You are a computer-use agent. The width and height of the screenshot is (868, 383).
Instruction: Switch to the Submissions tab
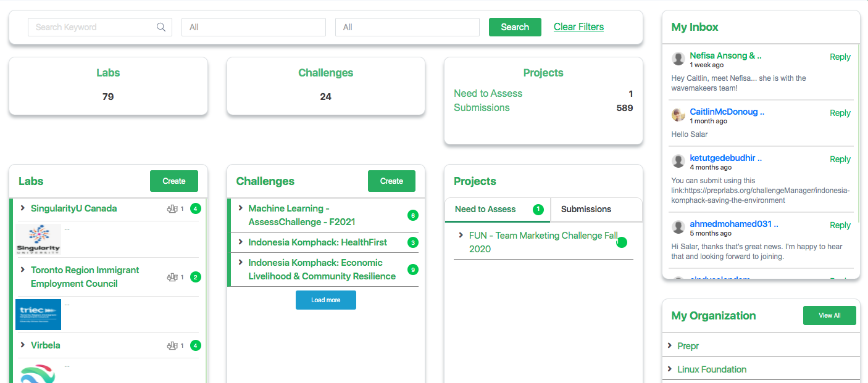[585, 209]
